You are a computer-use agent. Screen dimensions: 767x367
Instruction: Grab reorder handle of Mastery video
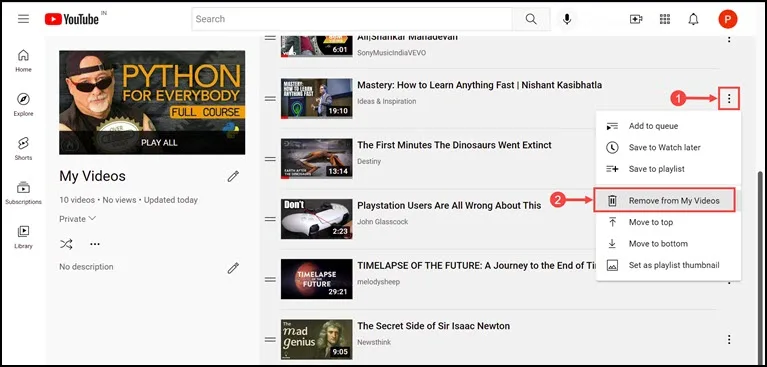(271, 99)
